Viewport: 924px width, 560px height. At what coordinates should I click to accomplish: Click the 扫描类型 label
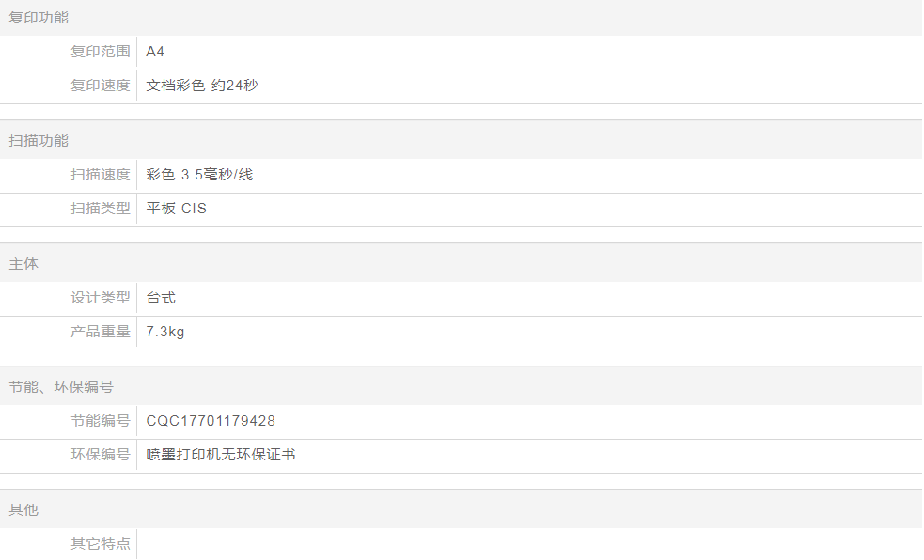point(101,209)
